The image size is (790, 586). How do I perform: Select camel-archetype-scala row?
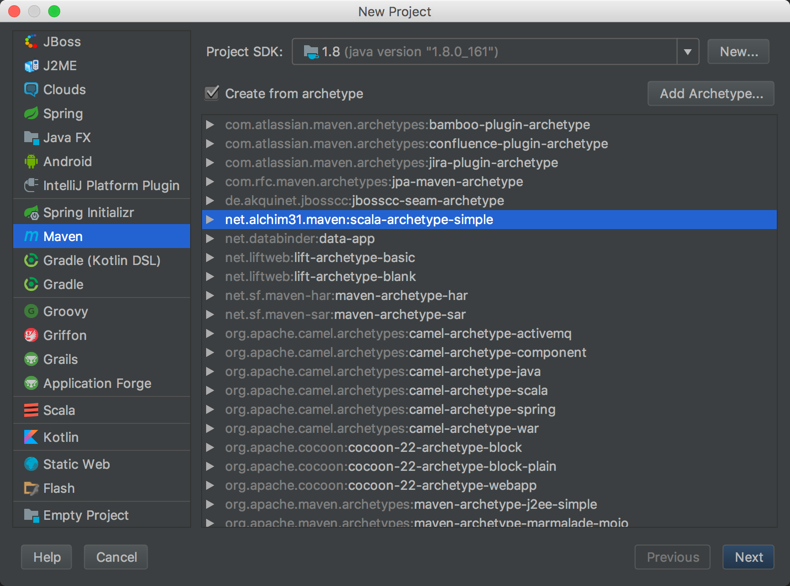tap(489, 390)
